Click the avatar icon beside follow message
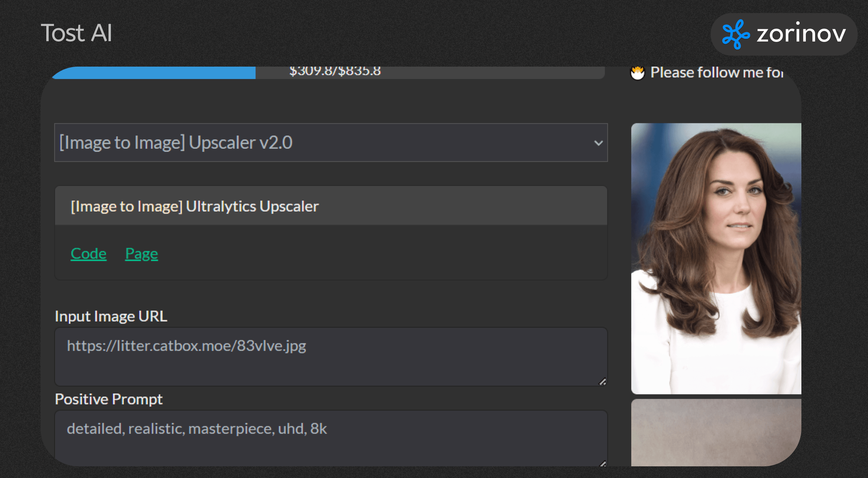868x478 pixels. [638, 73]
